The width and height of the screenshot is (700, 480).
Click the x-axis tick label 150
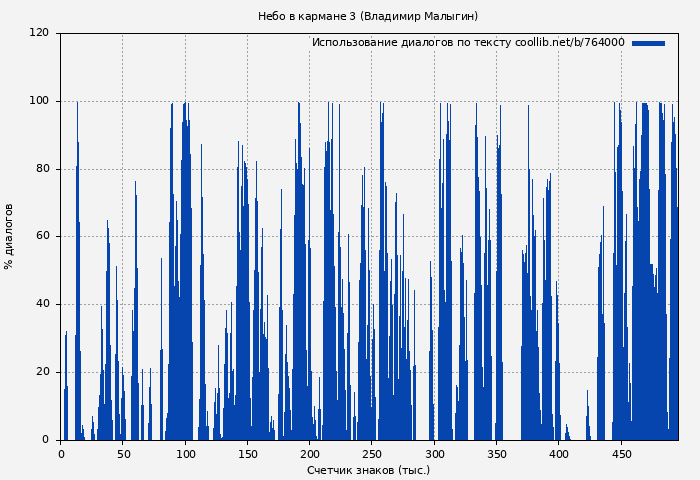pyautogui.click(x=248, y=454)
